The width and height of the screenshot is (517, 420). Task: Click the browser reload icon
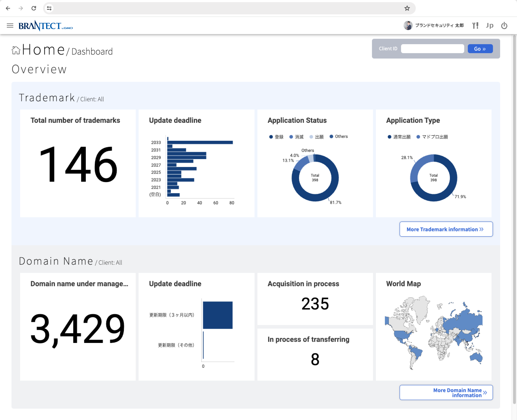tap(34, 8)
